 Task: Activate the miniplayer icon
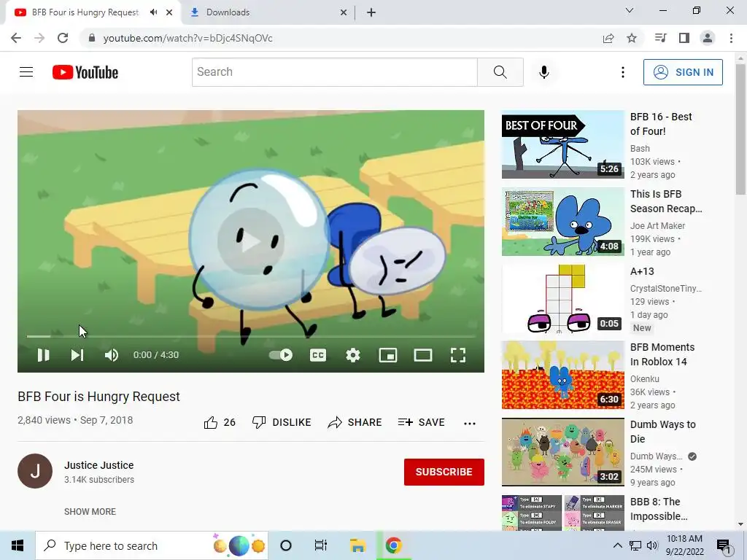(388, 355)
